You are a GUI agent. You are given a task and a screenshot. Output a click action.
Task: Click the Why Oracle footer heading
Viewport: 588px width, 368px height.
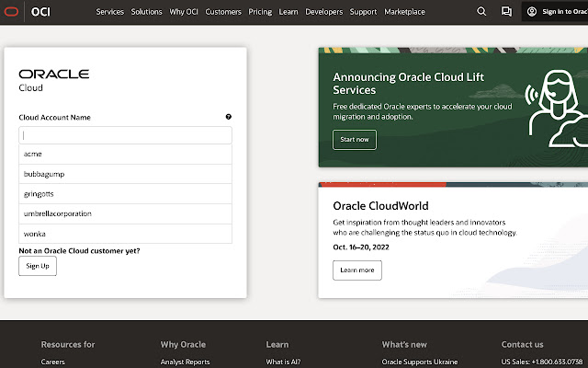pyautogui.click(x=183, y=344)
